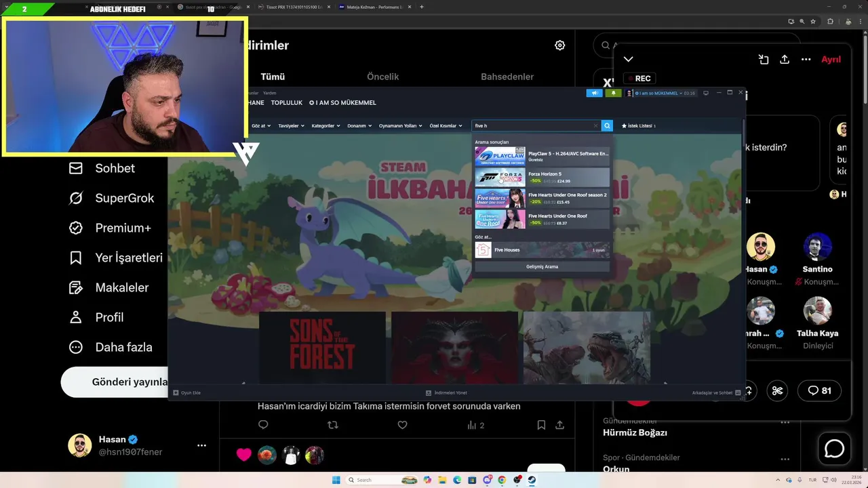
Task: Open Premium+ in the X sidebar
Action: point(109,228)
